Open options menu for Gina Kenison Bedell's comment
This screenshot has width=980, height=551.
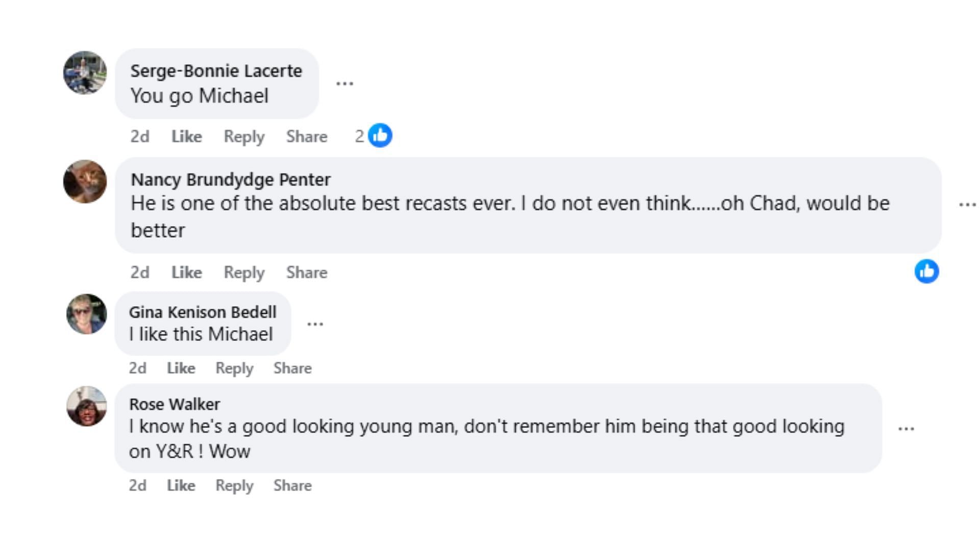tap(315, 324)
